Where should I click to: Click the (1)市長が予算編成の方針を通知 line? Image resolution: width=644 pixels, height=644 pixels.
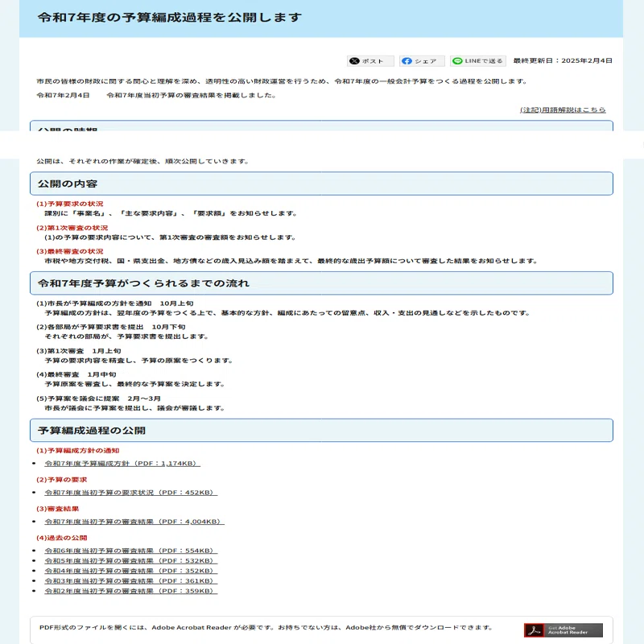tap(114, 303)
